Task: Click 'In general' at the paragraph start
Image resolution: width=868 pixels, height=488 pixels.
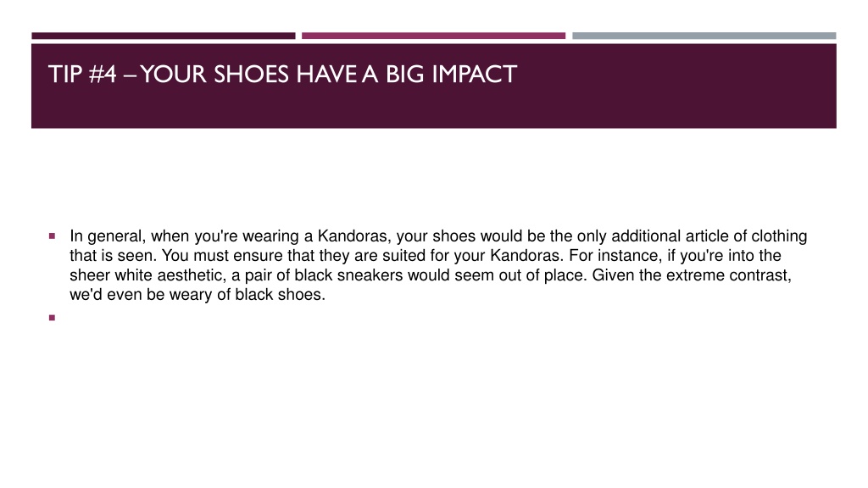Action: (x=108, y=236)
